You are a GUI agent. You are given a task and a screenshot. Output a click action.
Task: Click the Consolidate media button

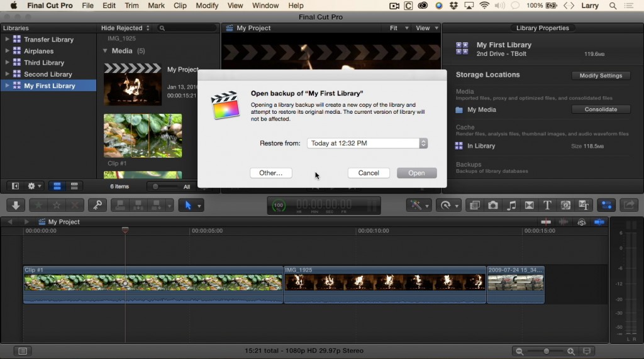pyautogui.click(x=601, y=109)
